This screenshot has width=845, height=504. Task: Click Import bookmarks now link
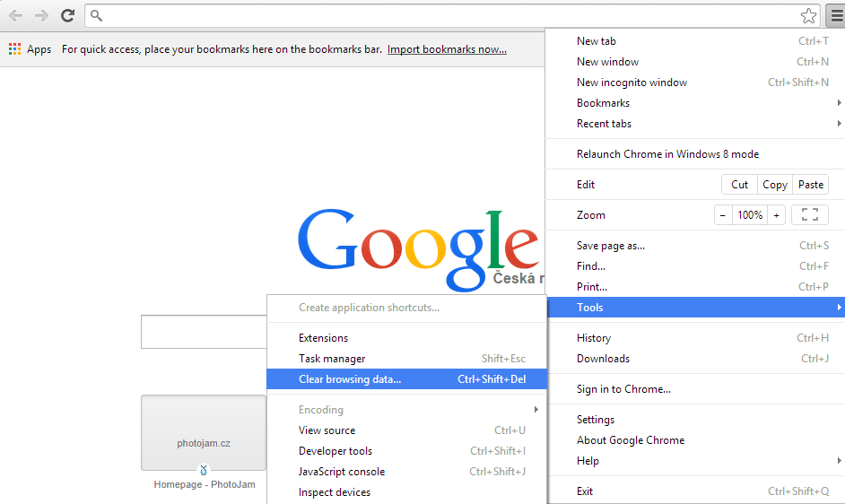point(447,49)
